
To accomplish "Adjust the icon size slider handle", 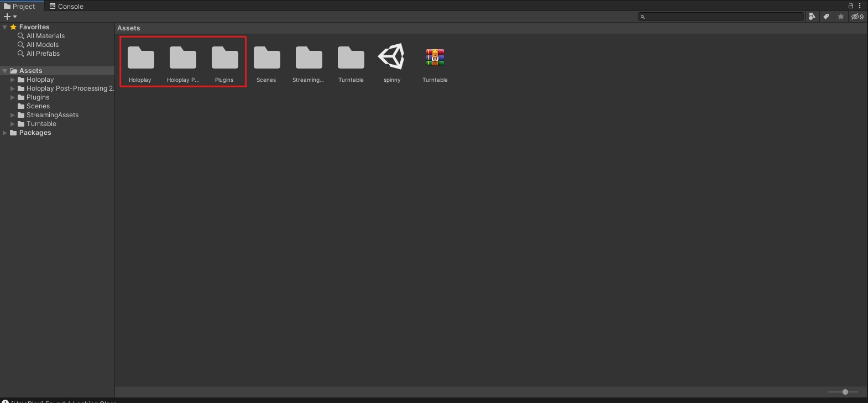I will 845,392.
